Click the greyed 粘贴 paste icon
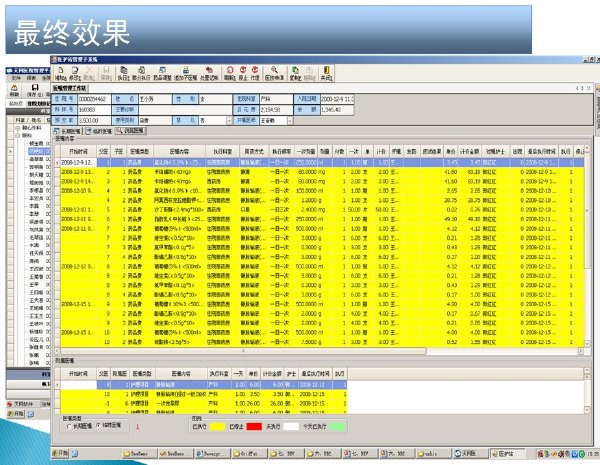600x465 pixels. [x=309, y=73]
